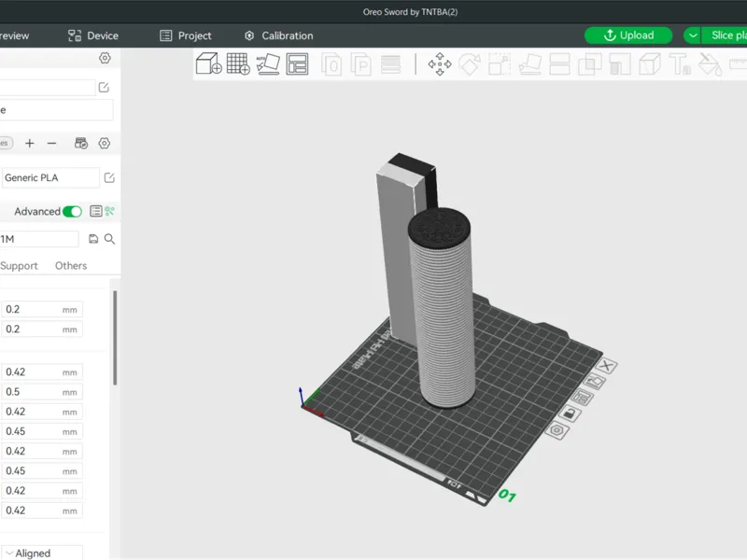747x560 pixels.
Task: Open the Support settings tab
Action: click(19, 266)
